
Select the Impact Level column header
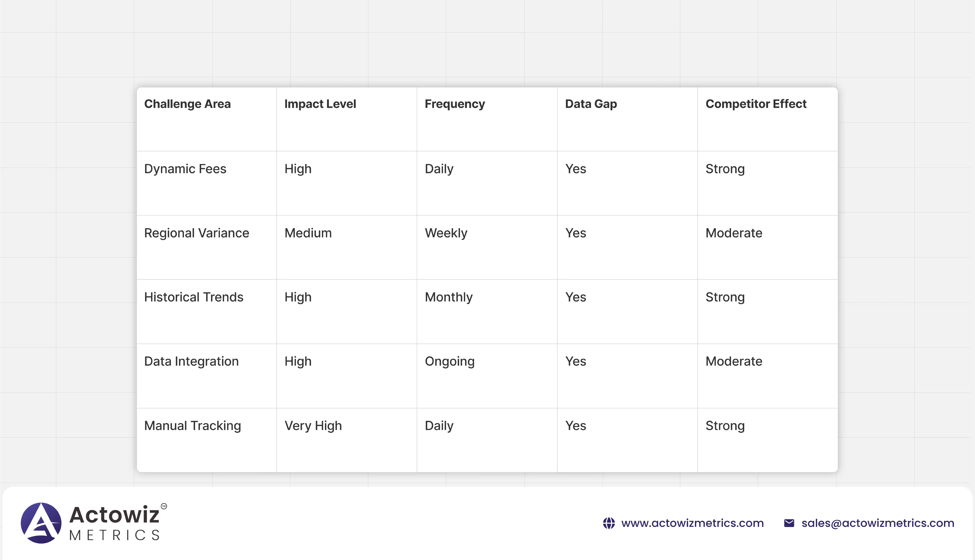tap(320, 104)
